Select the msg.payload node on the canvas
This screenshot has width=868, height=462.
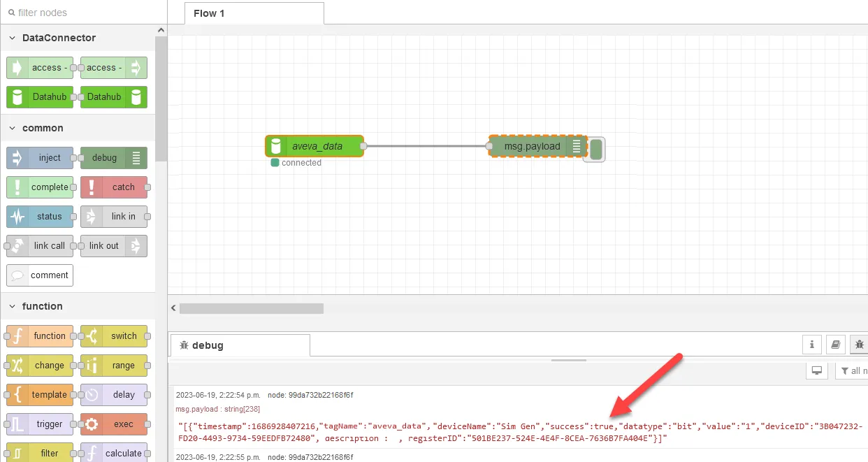tap(537, 146)
